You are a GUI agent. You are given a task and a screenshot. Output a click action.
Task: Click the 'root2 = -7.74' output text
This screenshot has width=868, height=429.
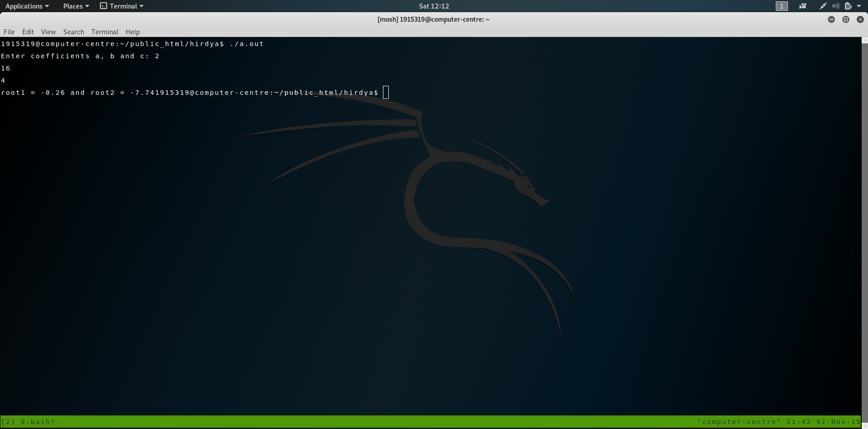[123, 93]
